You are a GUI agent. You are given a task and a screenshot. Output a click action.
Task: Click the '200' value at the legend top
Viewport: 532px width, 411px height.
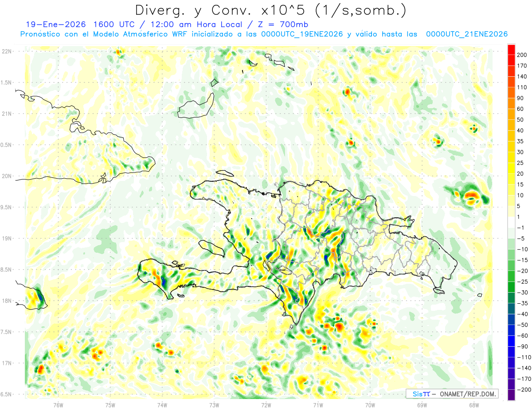pyautogui.click(x=522, y=55)
